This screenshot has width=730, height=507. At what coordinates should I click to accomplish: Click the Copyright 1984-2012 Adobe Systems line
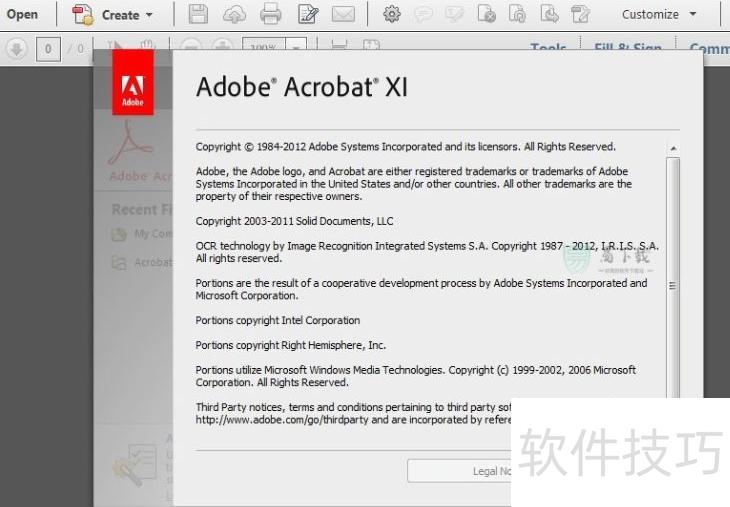click(x=406, y=147)
